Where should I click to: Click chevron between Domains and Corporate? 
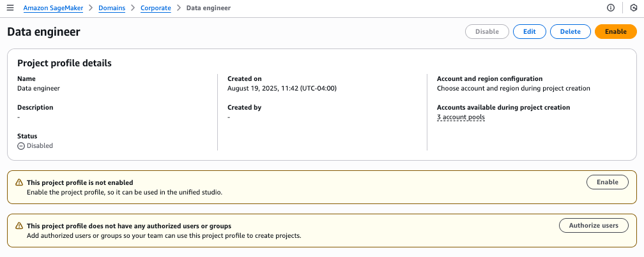(x=133, y=8)
